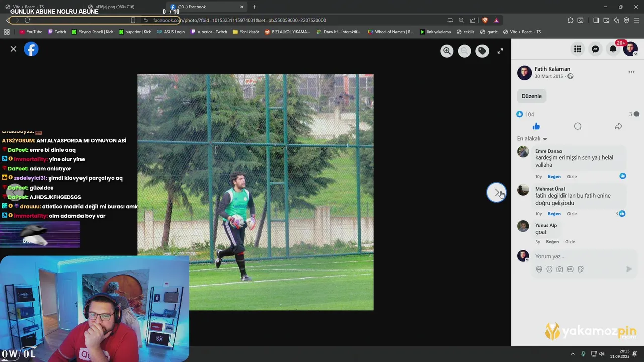Close the Facebook browser tab

(x=242, y=7)
